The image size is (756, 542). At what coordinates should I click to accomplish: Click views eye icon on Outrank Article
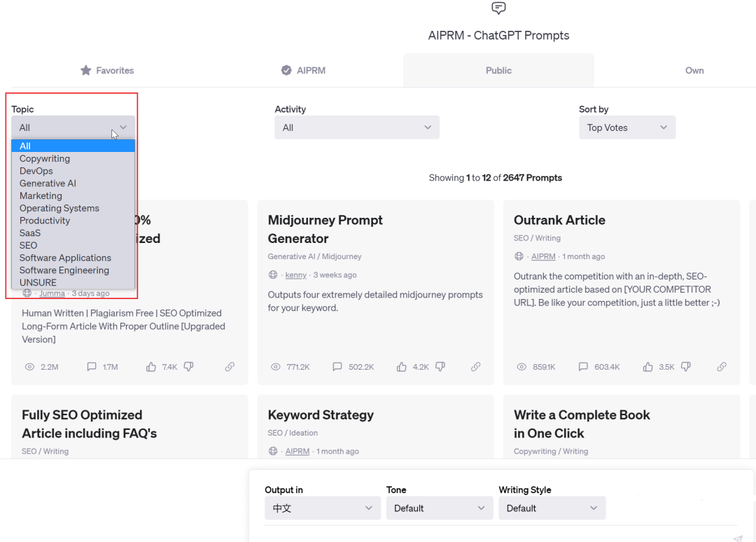click(521, 367)
